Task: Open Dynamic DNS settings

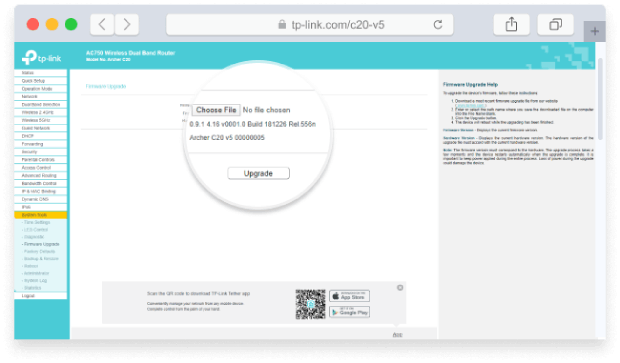Action: 40,199
